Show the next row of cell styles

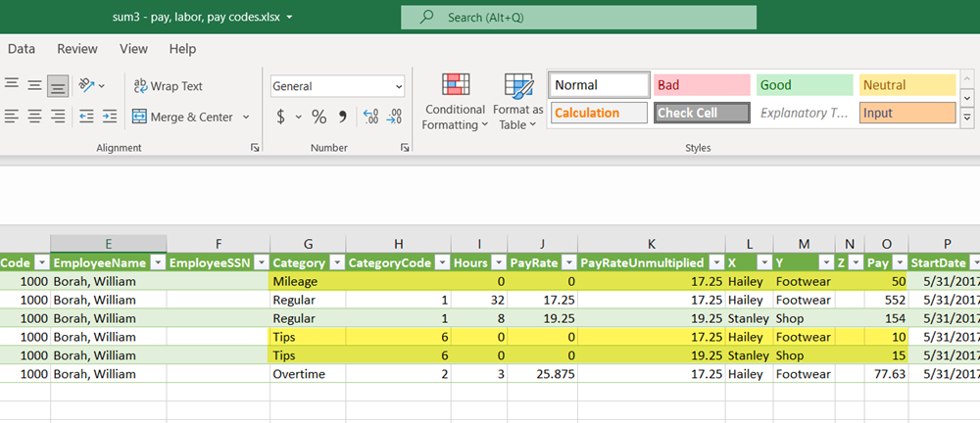[x=967, y=99]
